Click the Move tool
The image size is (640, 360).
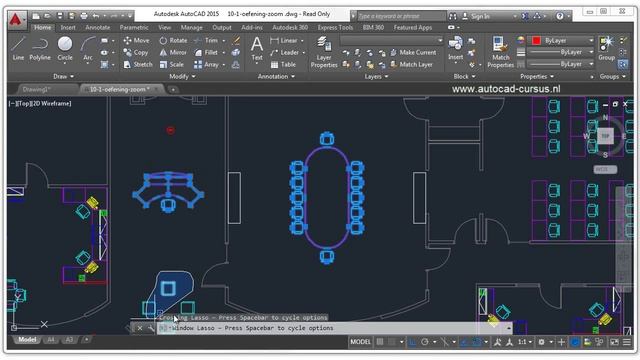pos(136,40)
